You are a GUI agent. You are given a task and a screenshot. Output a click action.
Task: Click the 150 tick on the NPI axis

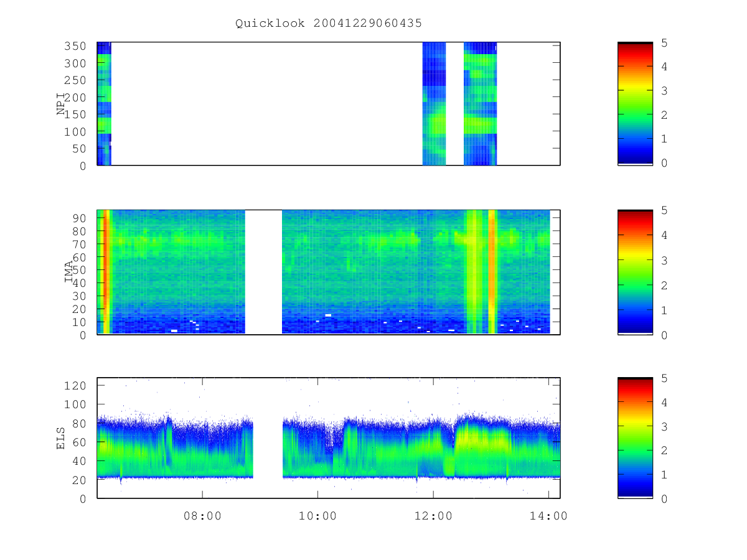[75, 114]
